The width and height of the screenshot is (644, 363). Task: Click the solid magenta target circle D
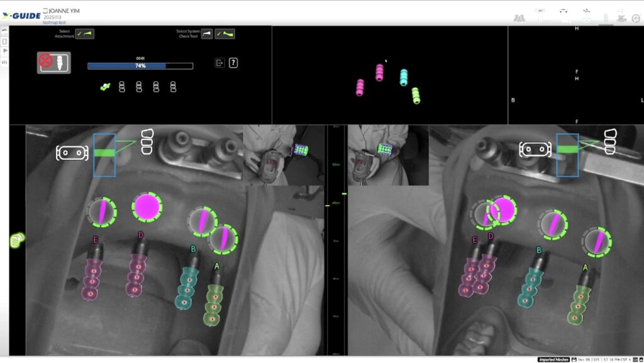pyautogui.click(x=147, y=206)
